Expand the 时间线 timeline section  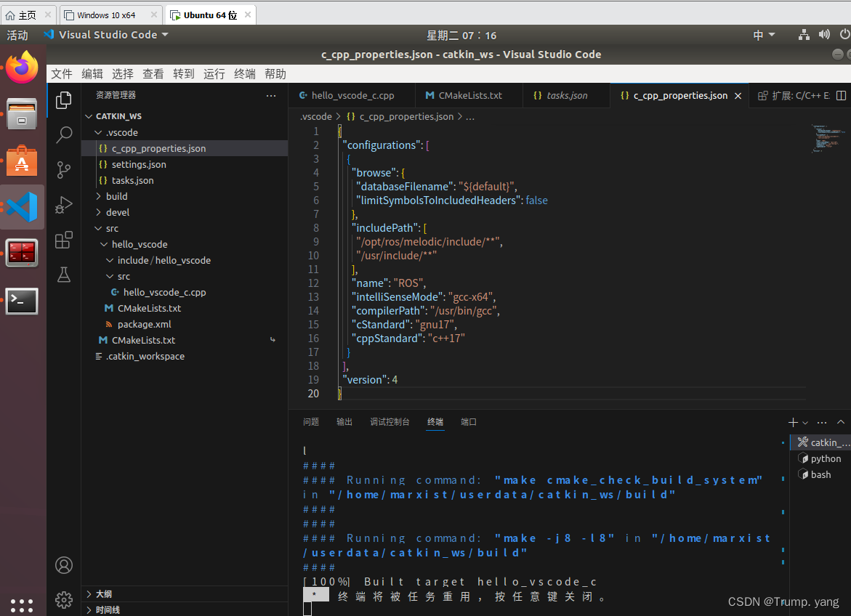(x=185, y=609)
